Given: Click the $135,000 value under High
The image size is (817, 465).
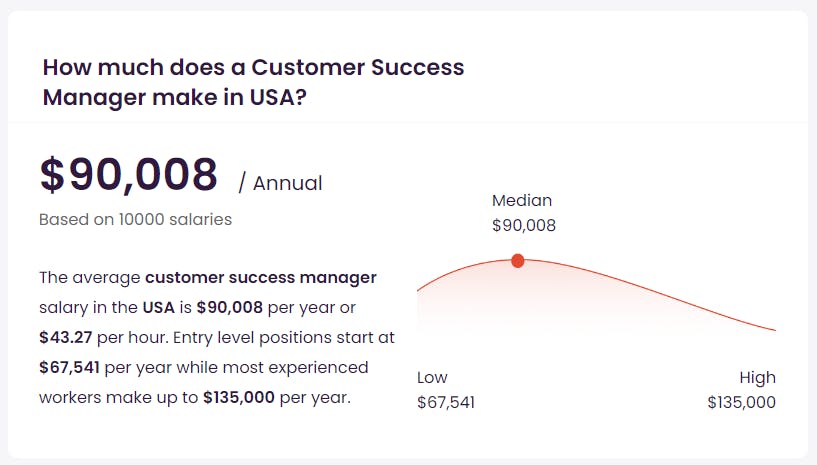Looking at the screenshot, I should [741, 402].
